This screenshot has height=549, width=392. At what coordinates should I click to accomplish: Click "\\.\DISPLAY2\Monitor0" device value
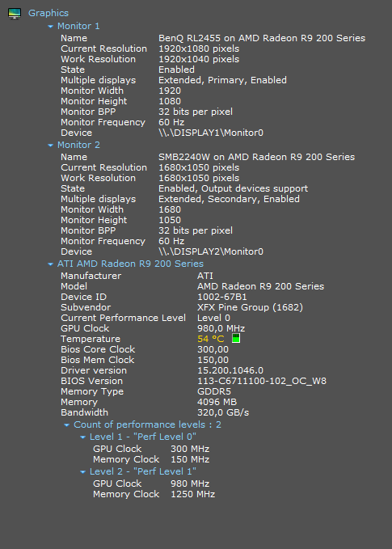(211, 251)
